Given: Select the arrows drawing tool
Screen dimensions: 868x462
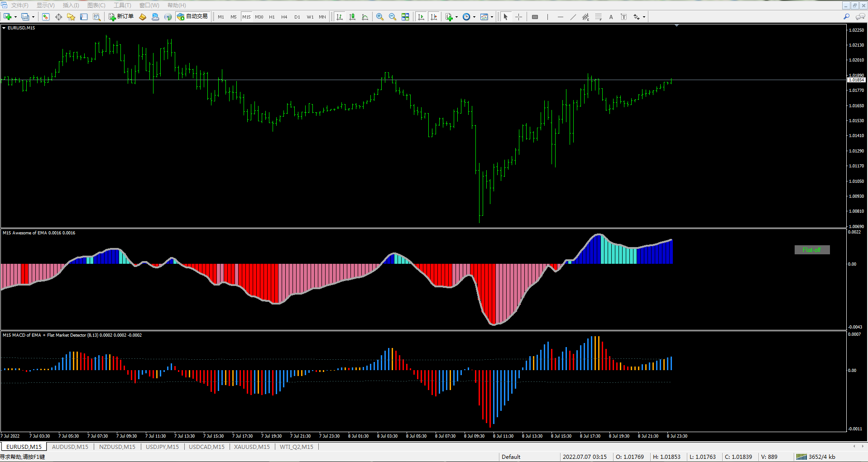Looking at the screenshot, I should [637, 17].
